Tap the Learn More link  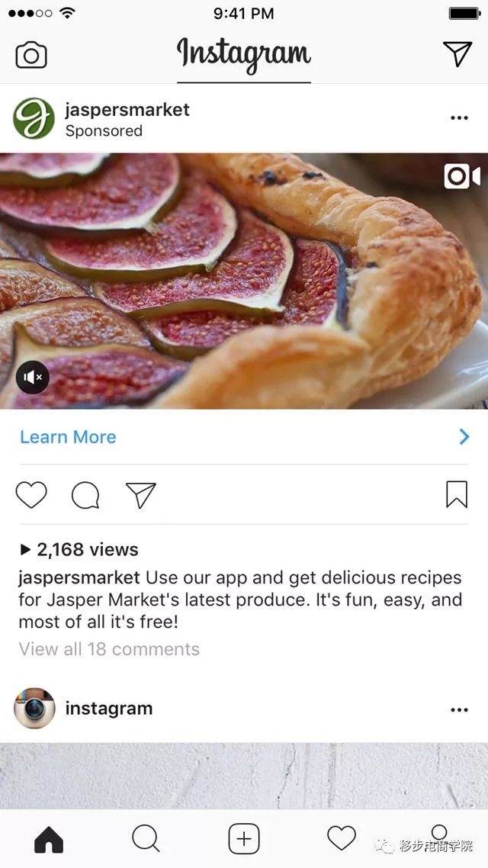[68, 437]
